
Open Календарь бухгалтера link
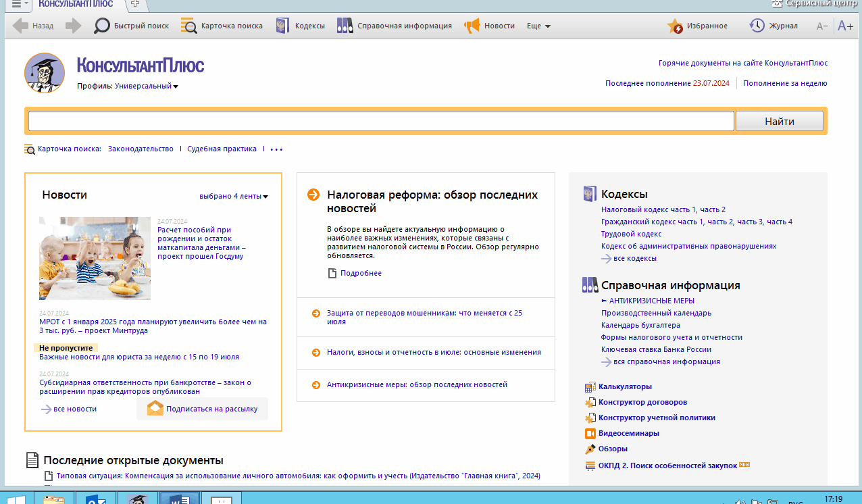(x=640, y=326)
